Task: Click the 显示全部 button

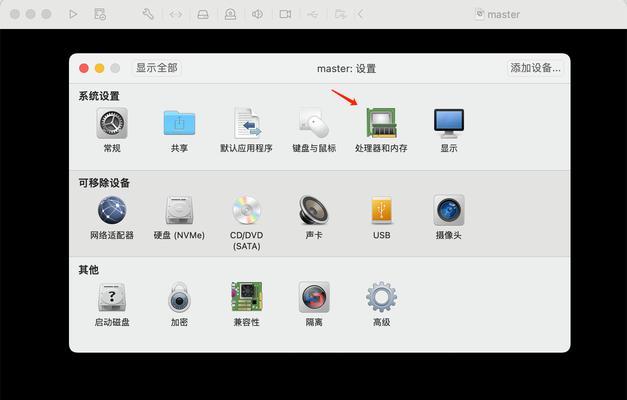Action: pyautogui.click(x=157, y=68)
